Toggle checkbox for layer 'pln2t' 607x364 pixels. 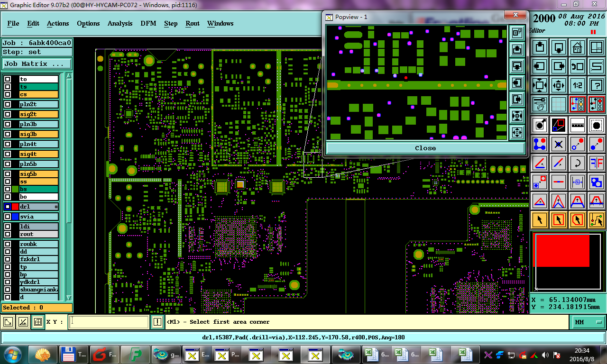(8, 105)
